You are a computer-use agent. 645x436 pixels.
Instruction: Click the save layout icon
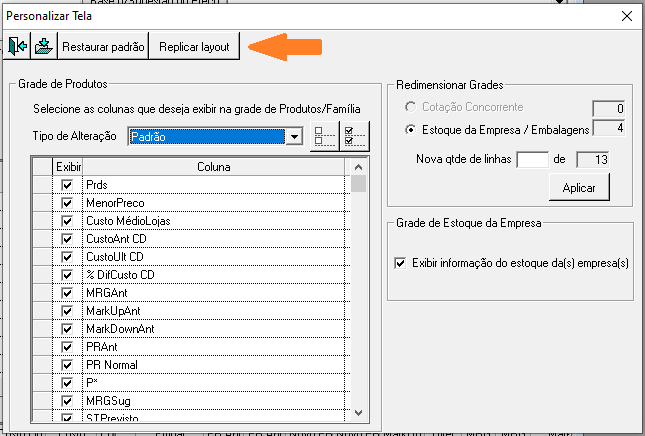click(x=44, y=46)
